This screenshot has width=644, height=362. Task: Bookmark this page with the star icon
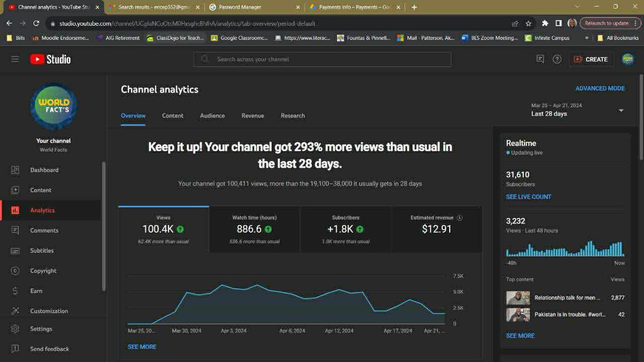pyautogui.click(x=529, y=24)
